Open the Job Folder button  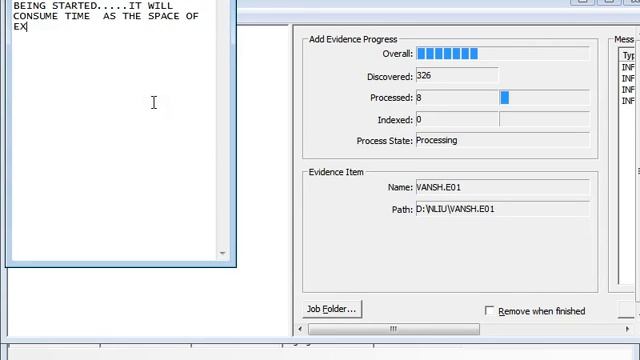(x=332, y=309)
